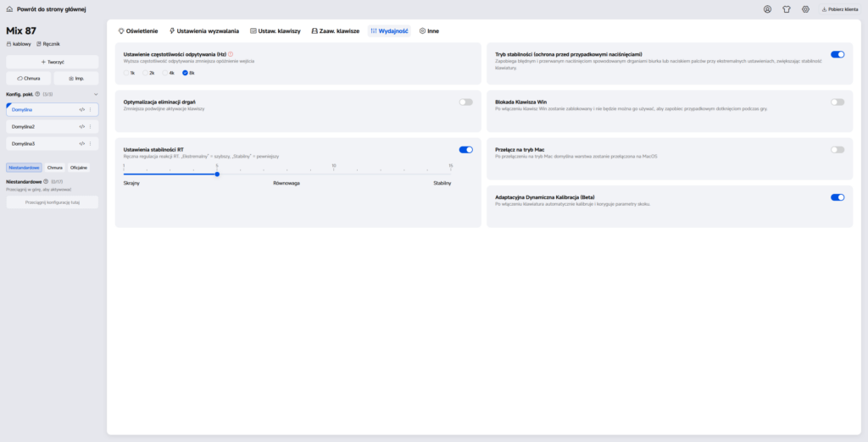This screenshot has width=868, height=442.
Task: Set RT stability slider to 10 mark
Action: point(334,174)
